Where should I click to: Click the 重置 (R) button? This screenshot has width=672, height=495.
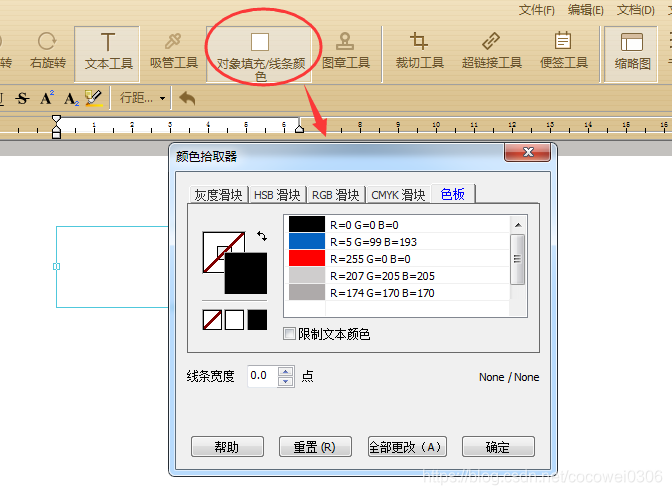point(315,447)
